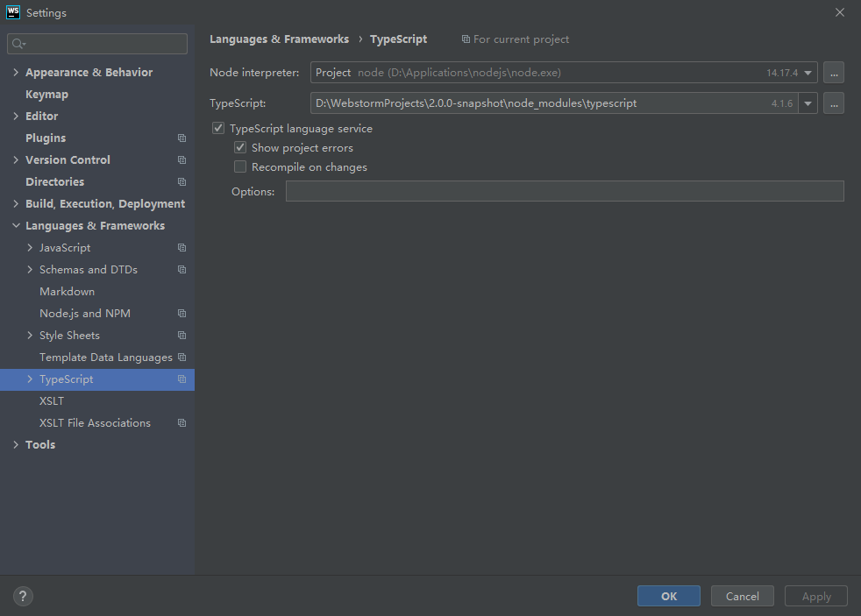Open Directories settings page
The height and width of the screenshot is (616, 861).
tap(55, 182)
